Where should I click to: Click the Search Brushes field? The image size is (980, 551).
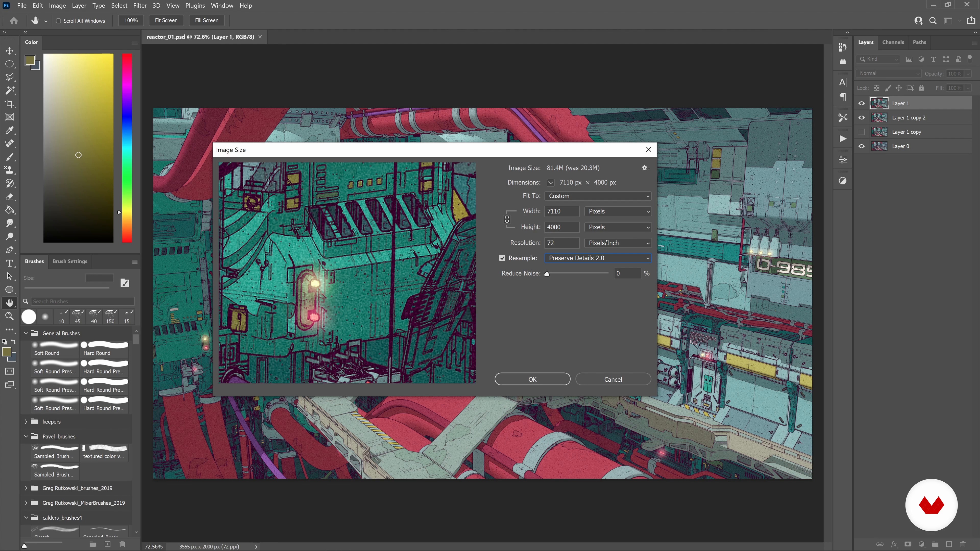(82, 302)
